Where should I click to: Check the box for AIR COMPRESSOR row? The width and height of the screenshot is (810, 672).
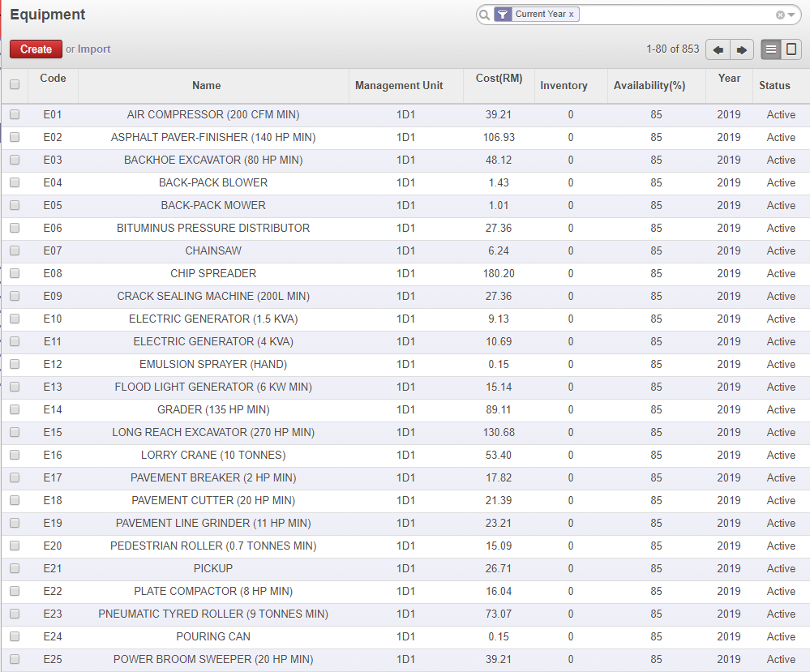(x=15, y=115)
